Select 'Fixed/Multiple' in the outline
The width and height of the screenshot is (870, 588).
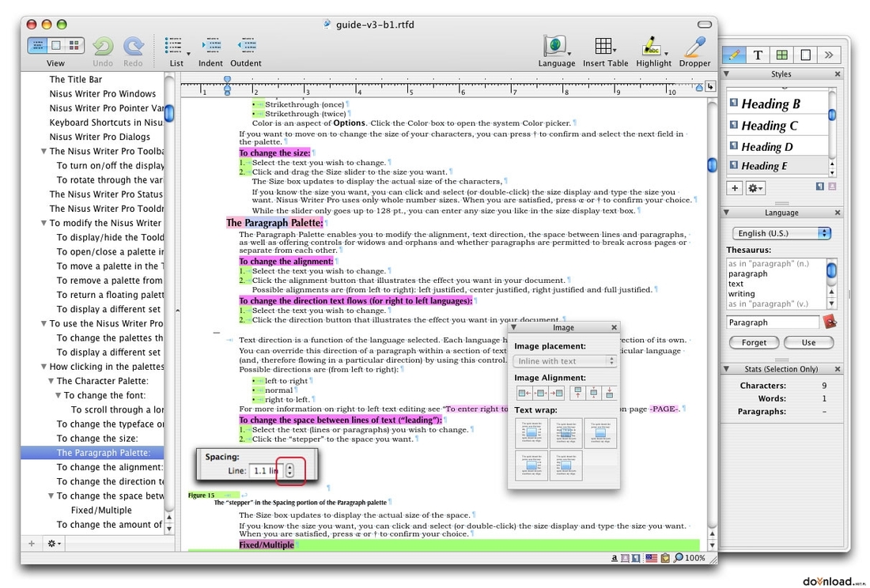tap(101, 511)
